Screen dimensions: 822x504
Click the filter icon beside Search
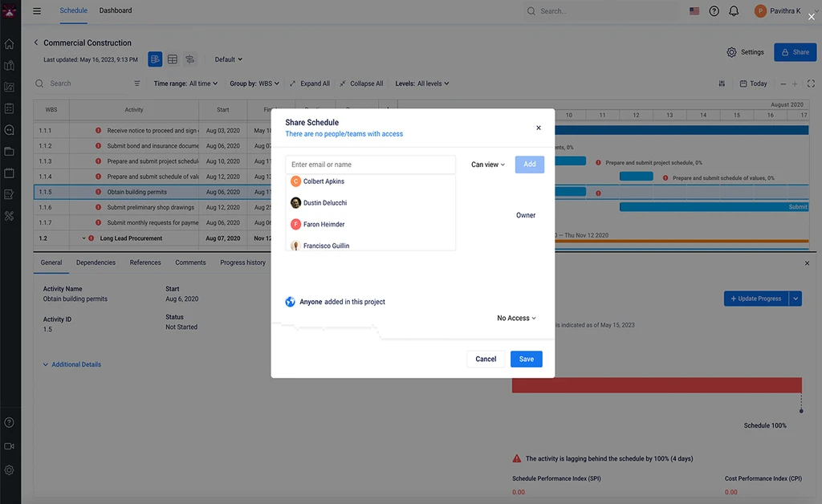[136, 83]
